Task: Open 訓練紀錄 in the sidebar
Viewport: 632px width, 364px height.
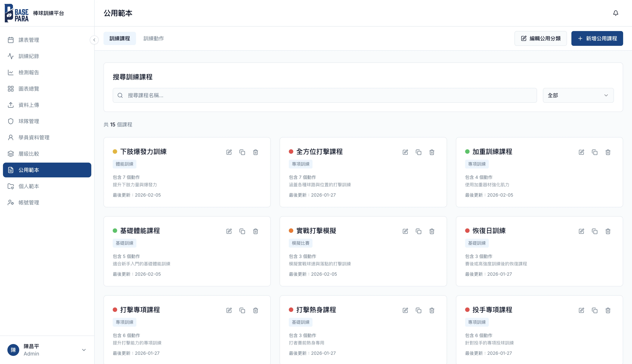Action: pos(47,56)
